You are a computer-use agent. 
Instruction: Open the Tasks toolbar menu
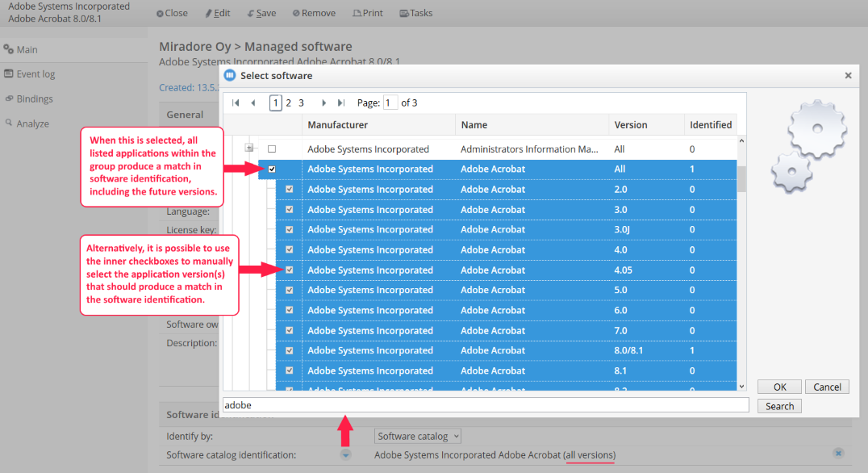click(416, 13)
